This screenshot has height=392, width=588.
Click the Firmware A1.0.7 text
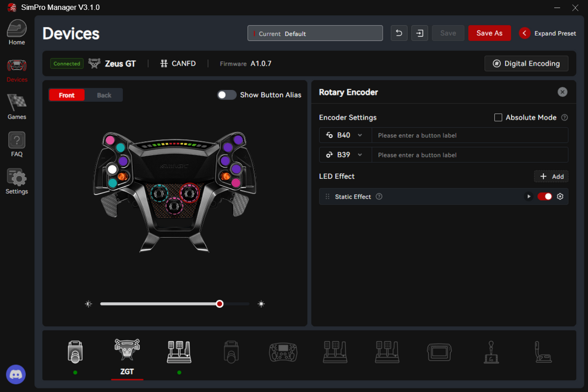click(245, 64)
